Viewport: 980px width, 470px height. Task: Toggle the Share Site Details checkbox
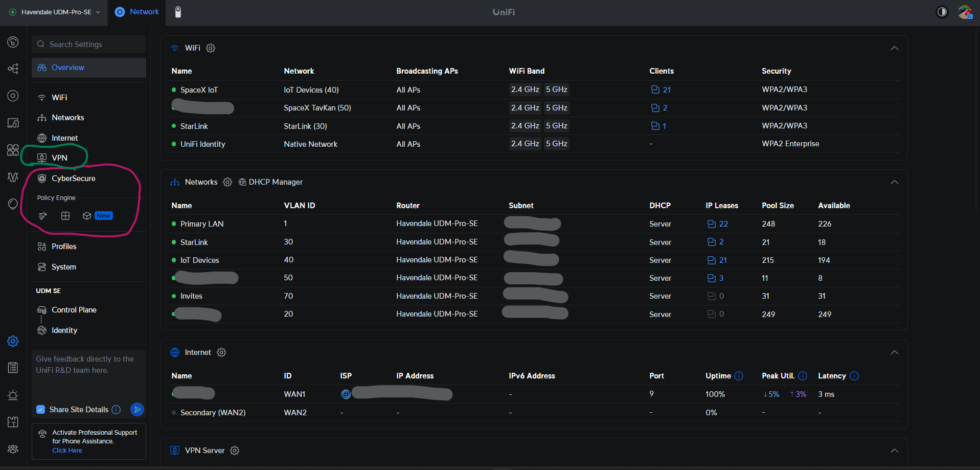click(x=41, y=409)
